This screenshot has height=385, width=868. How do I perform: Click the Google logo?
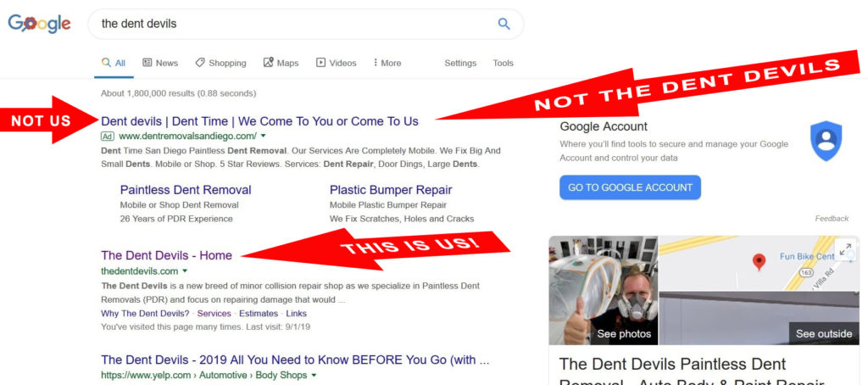click(x=39, y=23)
